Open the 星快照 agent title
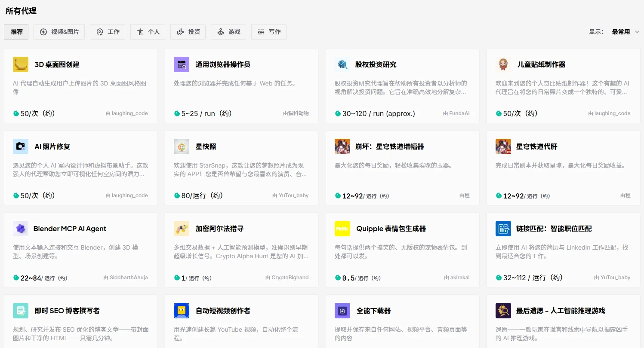This screenshot has width=644, height=348. 206,147
